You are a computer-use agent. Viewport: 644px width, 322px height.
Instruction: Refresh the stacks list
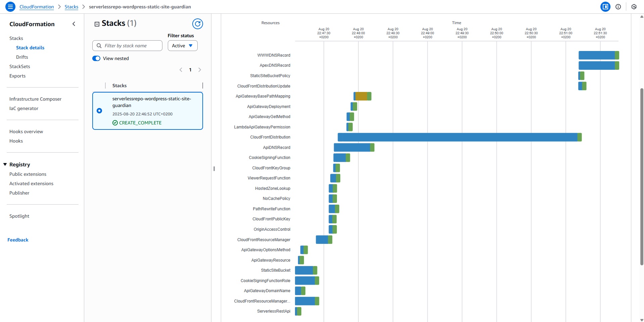tap(198, 24)
